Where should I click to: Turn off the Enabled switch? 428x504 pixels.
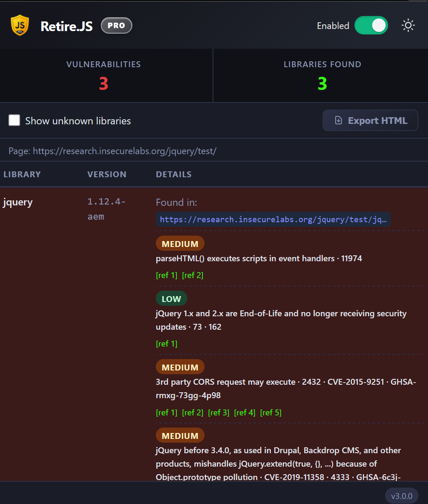click(371, 26)
